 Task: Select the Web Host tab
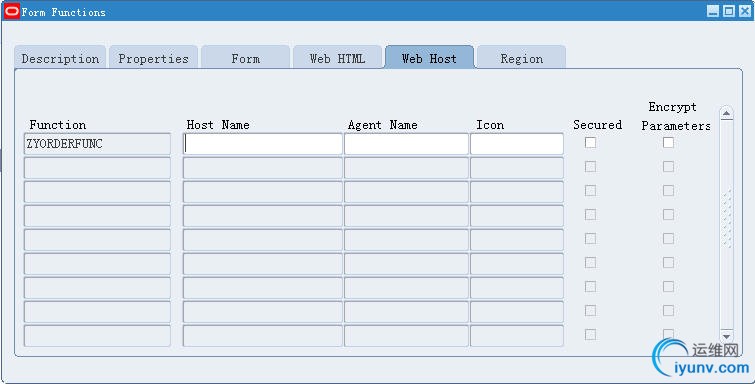pyautogui.click(x=429, y=58)
